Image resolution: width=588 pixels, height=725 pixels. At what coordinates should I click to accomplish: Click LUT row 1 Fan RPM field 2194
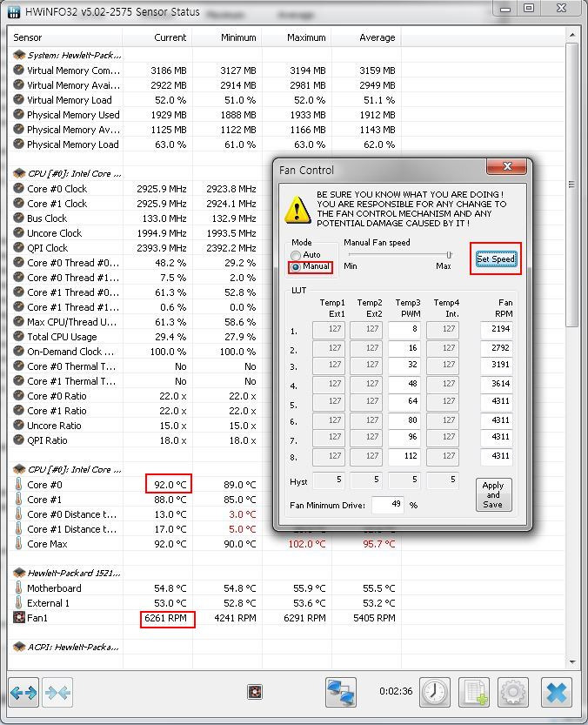(496, 329)
